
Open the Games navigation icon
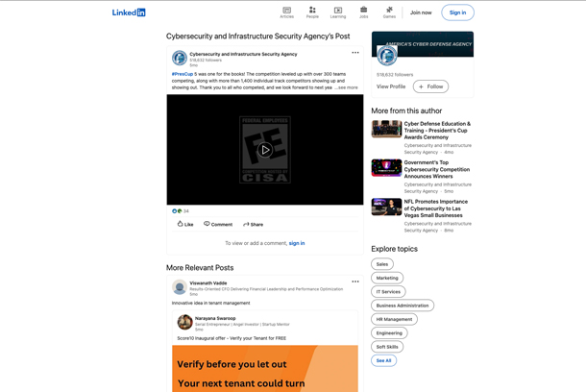[x=389, y=12]
